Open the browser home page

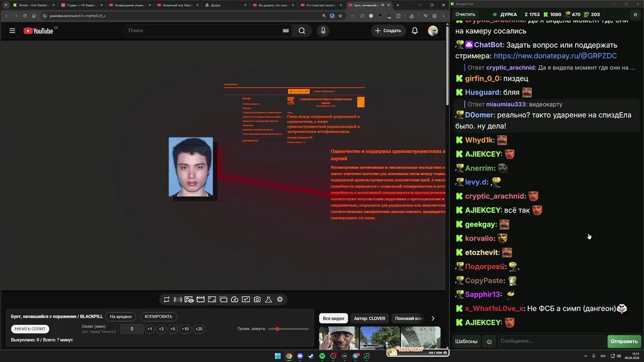tap(34, 16)
